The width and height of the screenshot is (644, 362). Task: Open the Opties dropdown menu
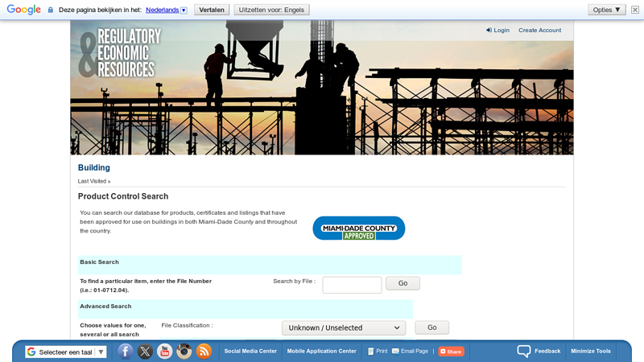coord(607,10)
